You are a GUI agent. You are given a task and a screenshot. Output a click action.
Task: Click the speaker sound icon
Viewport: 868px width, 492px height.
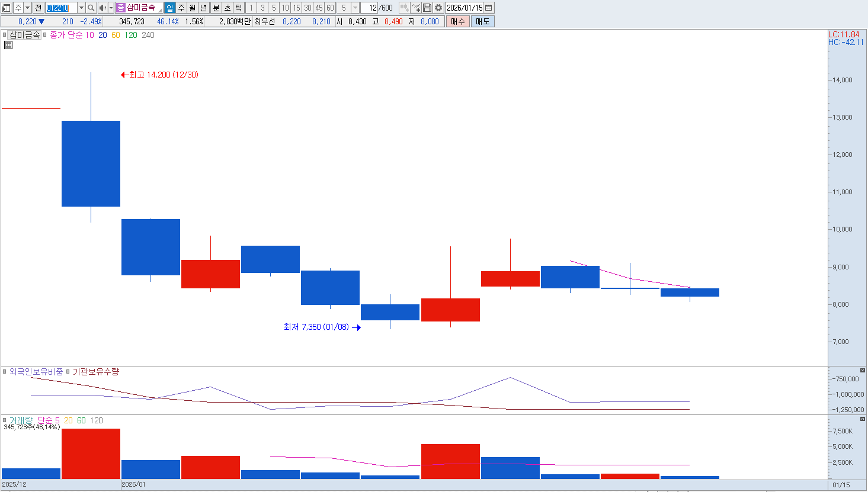click(103, 8)
